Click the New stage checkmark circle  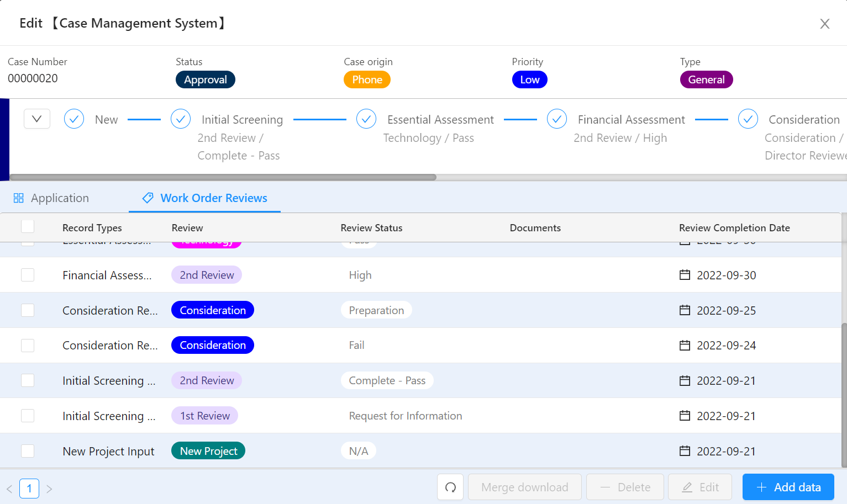(74, 119)
